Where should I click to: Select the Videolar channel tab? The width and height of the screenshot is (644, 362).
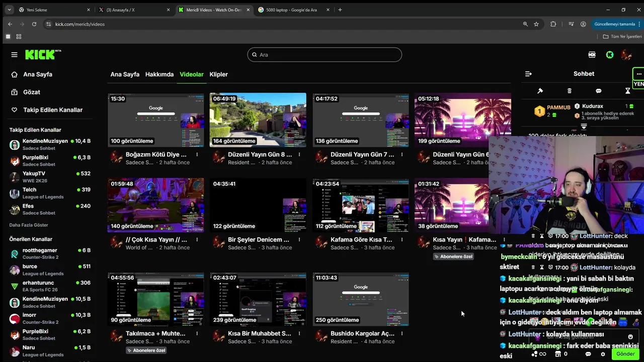192,74
